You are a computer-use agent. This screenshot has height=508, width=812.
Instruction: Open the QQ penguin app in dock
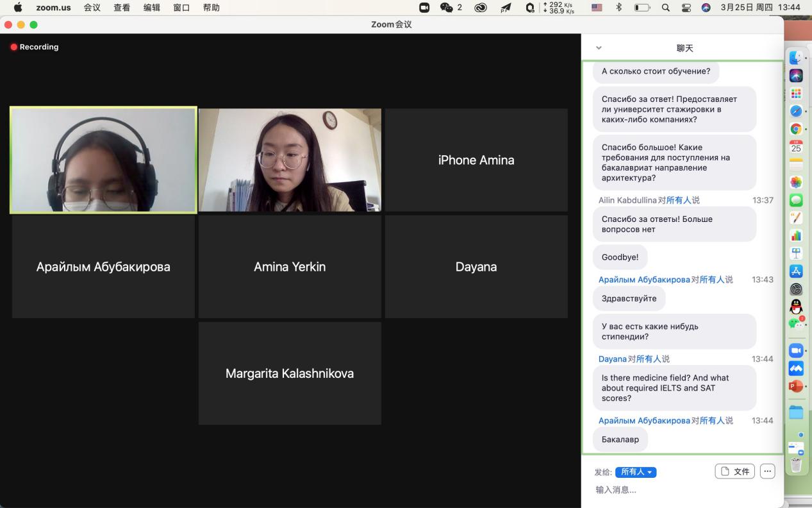[796, 307]
